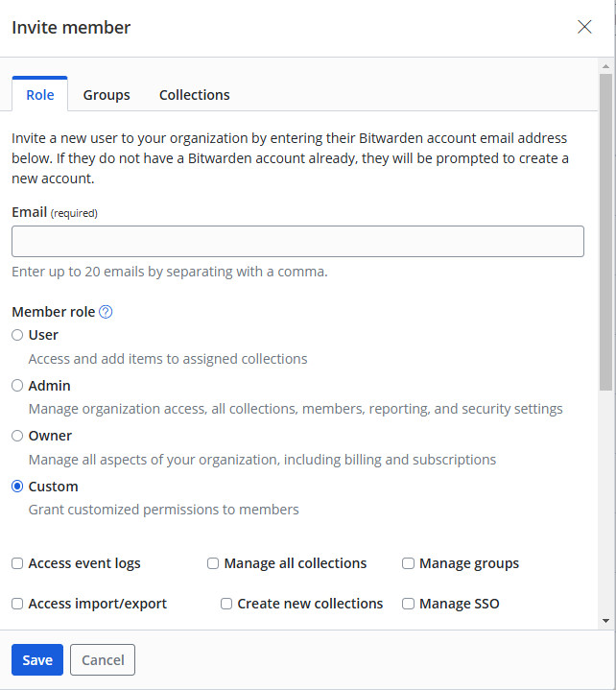
Task: Select the Owner member role
Action: coord(17,436)
